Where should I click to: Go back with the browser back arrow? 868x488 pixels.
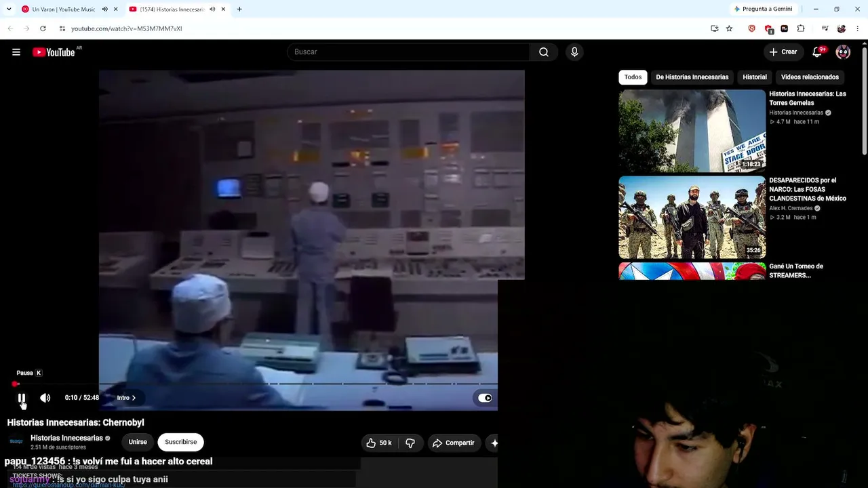click(x=10, y=28)
